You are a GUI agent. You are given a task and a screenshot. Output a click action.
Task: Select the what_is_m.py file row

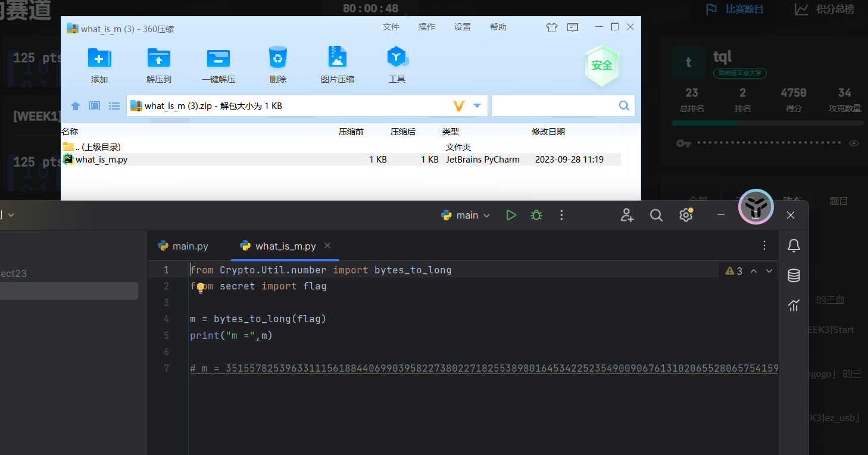pyautogui.click(x=341, y=160)
